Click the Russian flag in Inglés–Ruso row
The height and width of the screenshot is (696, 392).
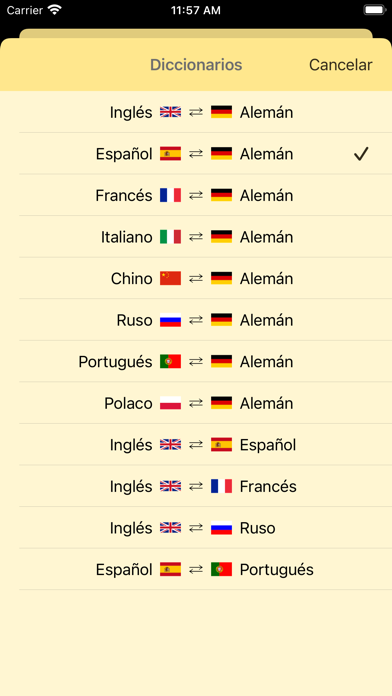coord(222,528)
